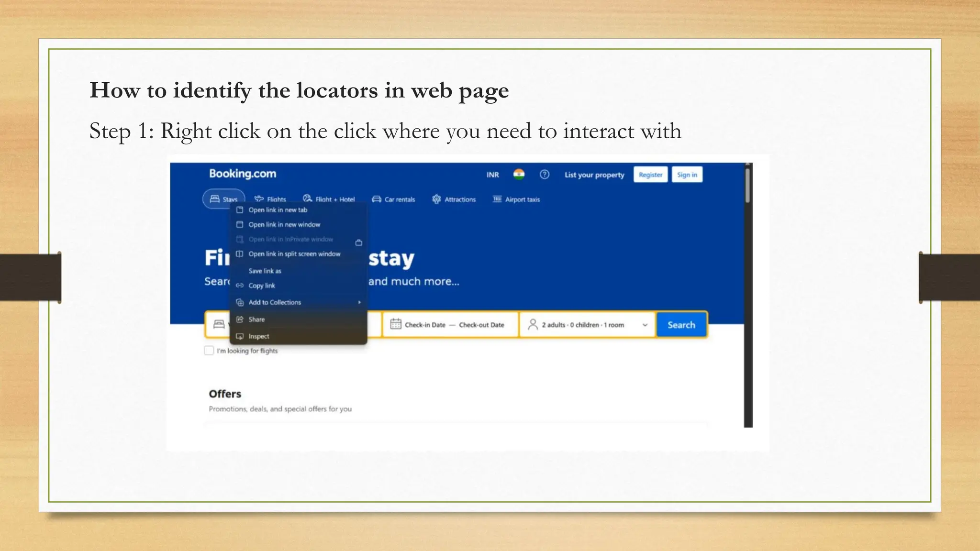Expand the guests and rooms dropdown chevron

pyautogui.click(x=645, y=325)
